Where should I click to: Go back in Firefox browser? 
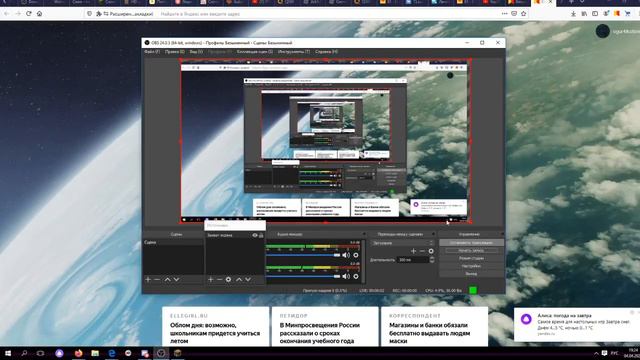(7, 13)
